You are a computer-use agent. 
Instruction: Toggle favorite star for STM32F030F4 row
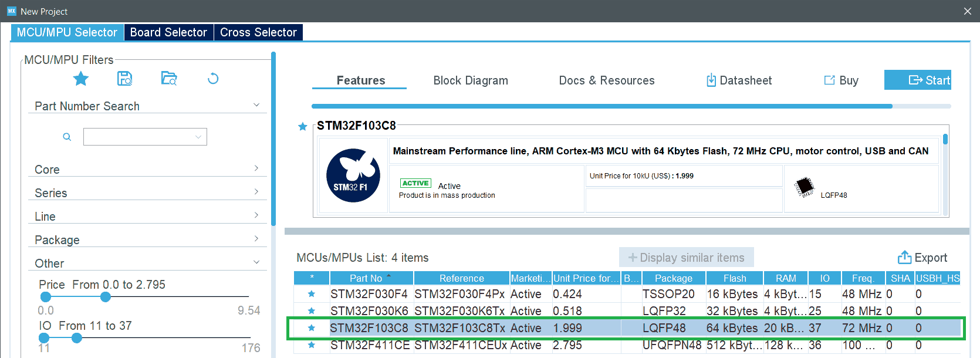(x=312, y=294)
